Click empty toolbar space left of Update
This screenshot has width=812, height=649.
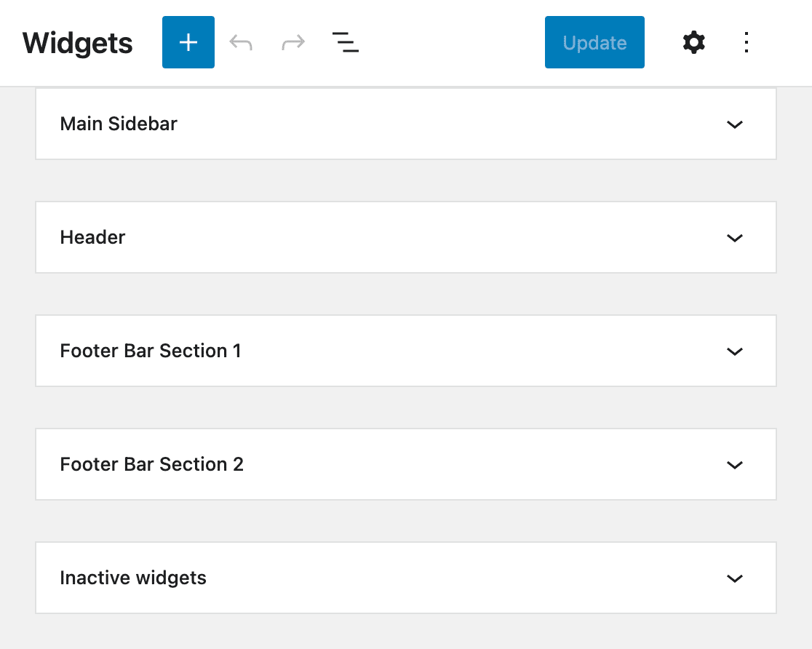pos(451,43)
